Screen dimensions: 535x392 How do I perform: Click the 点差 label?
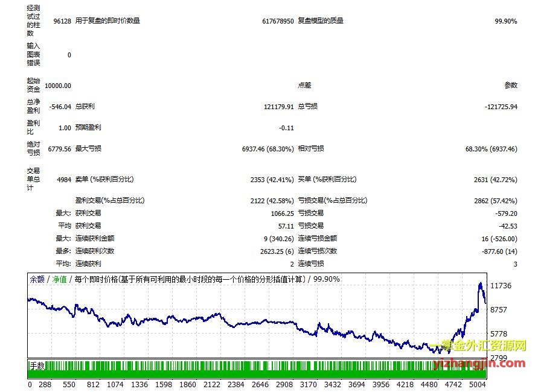click(x=304, y=85)
